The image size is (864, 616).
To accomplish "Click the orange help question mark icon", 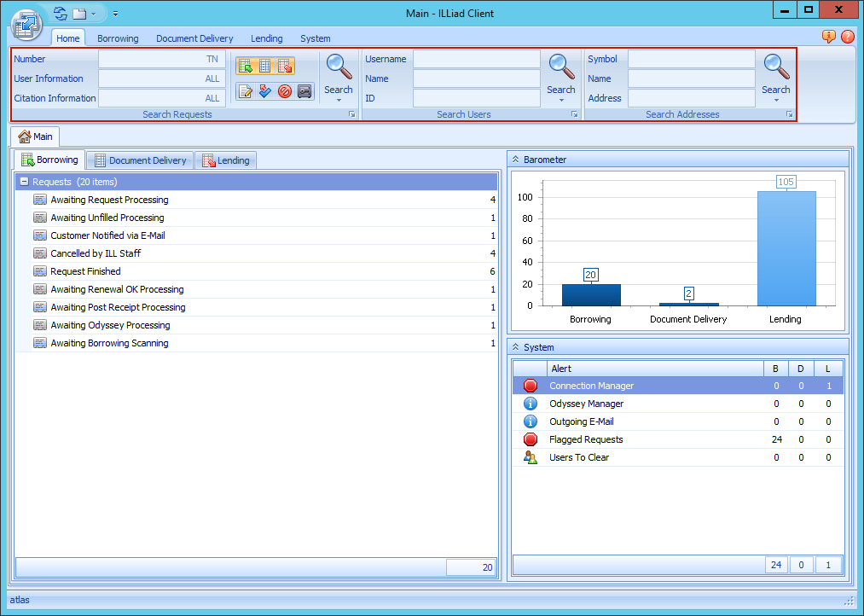I will pos(847,37).
